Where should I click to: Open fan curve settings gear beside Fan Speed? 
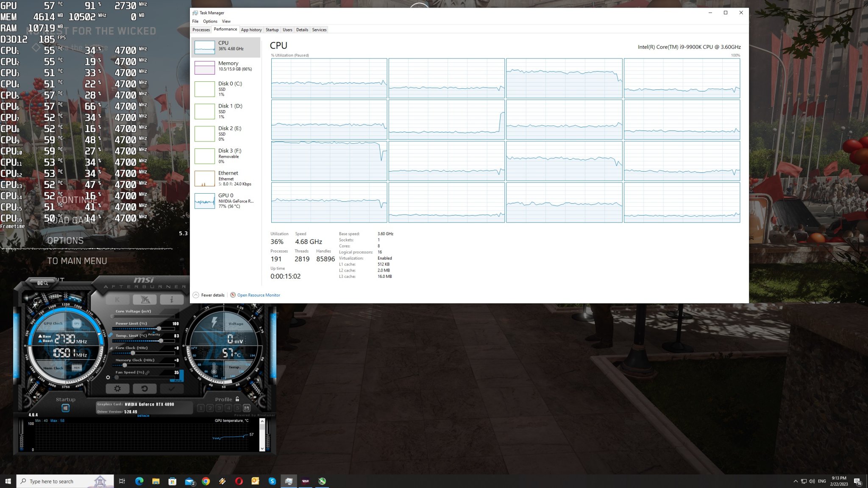tap(108, 377)
